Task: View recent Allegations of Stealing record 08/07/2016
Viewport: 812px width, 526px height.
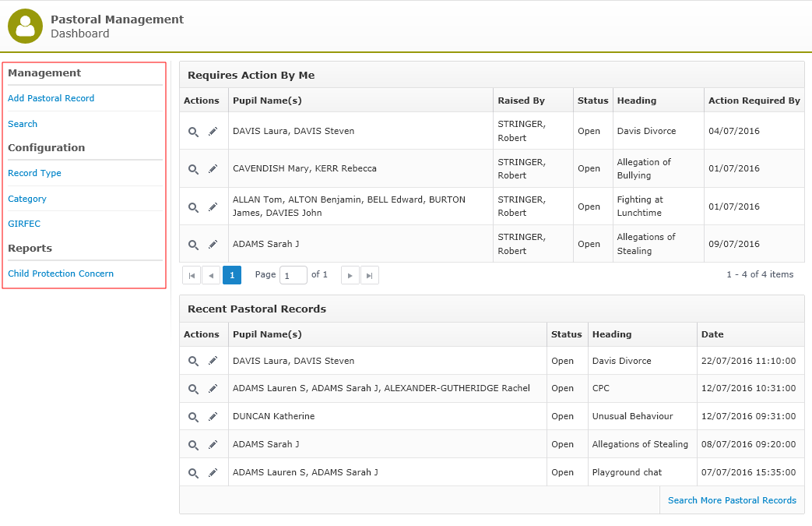Action: coord(193,445)
